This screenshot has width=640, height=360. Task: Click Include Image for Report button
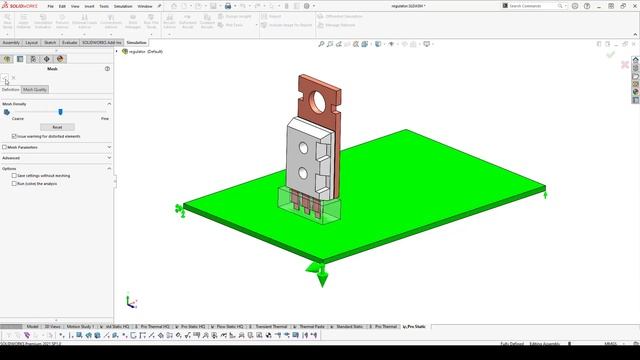(287, 25)
